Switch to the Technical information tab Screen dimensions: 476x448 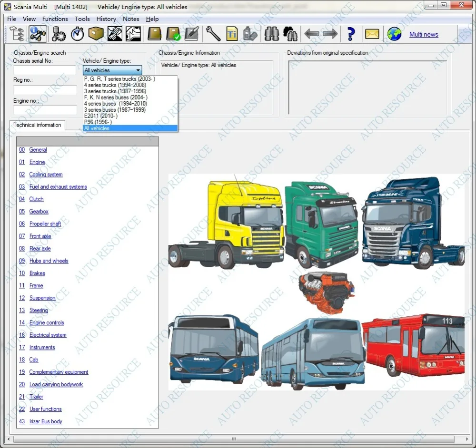pyautogui.click(x=37, y=125)
